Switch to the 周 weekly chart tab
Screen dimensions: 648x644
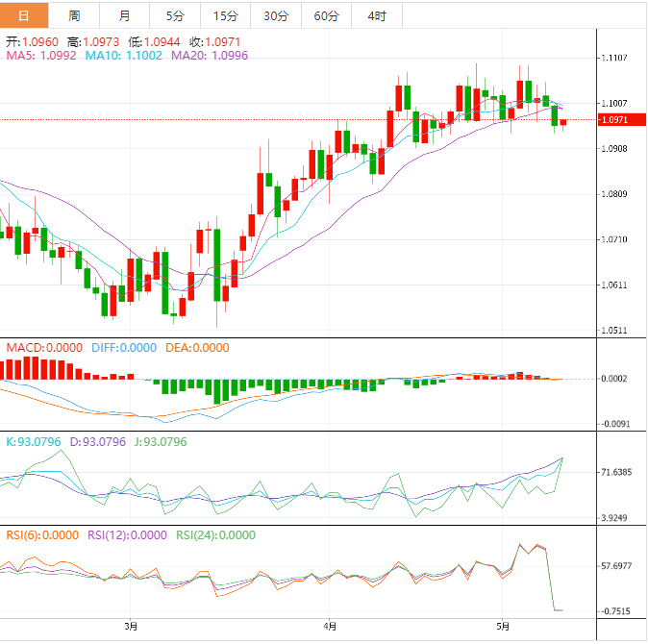(75, 16)
